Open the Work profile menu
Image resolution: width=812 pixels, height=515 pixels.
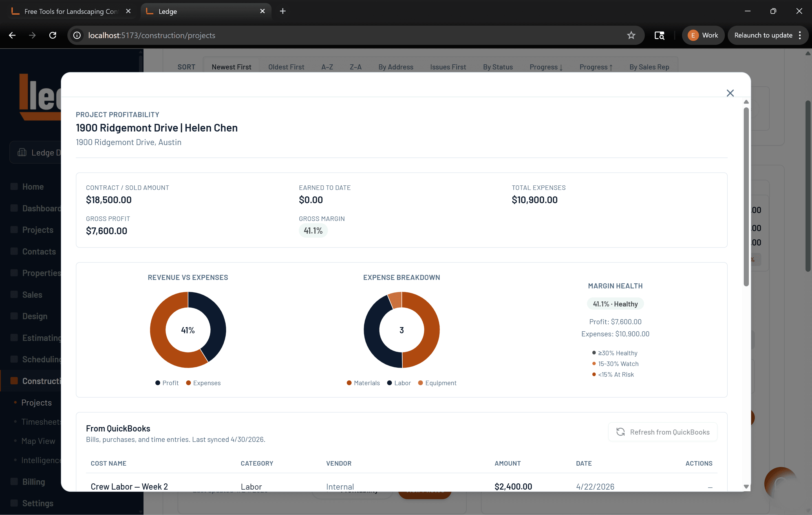tap(703, 35)
